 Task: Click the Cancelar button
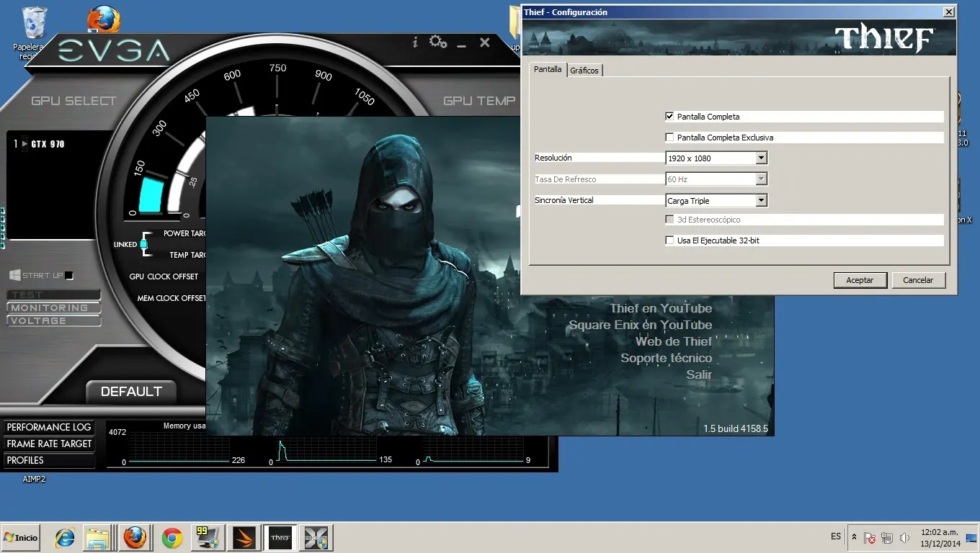[918, 280]
